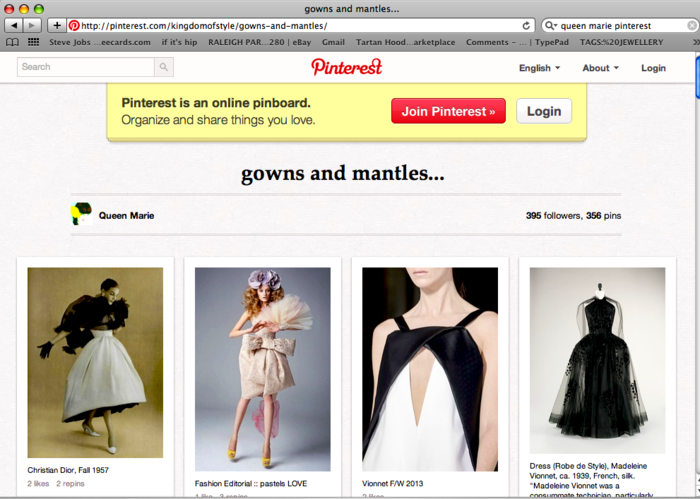Open Queen Marie's profile avatar
Image resolution: width=700 pixels, height=499 pixels.
click(x=82, y=214)
